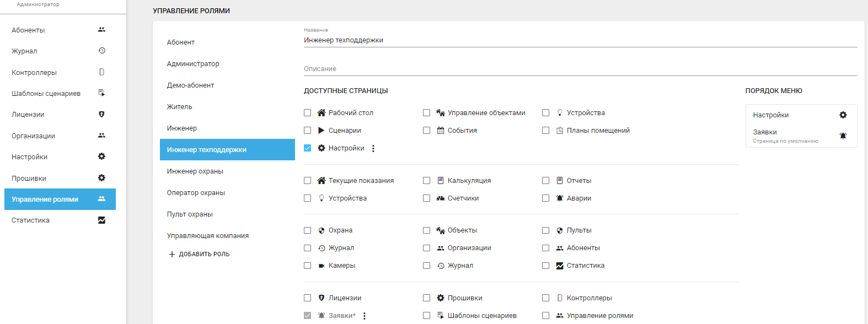Open three-dot options next to Заявки* checkbox
Image resolution: width=868 pixels, height=324 pixels.
365,316
